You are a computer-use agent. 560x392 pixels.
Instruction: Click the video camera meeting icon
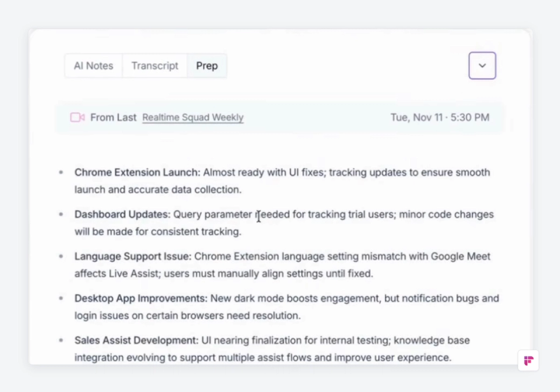click(77, 118)
